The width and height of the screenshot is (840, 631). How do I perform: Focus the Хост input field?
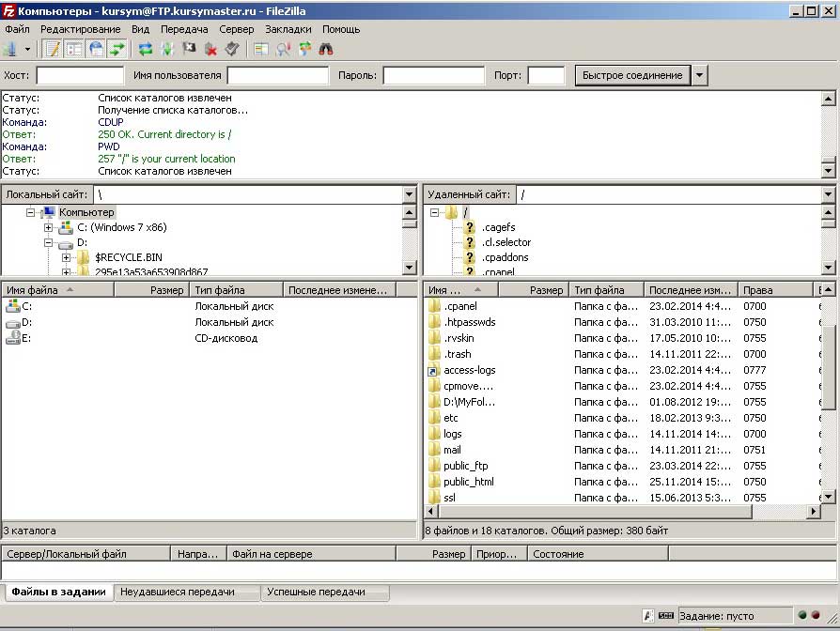point(80,75)
